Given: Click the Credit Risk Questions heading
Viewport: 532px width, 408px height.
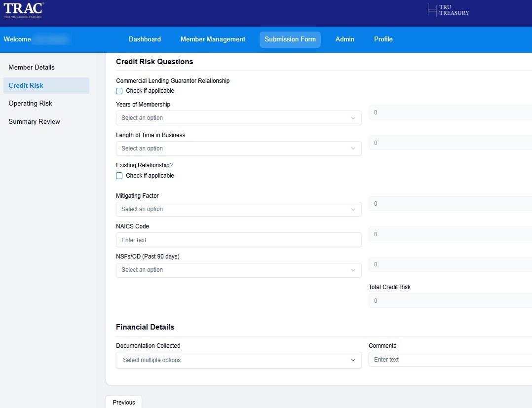Looking at the screenshot, I should click(x=154, y=62).
